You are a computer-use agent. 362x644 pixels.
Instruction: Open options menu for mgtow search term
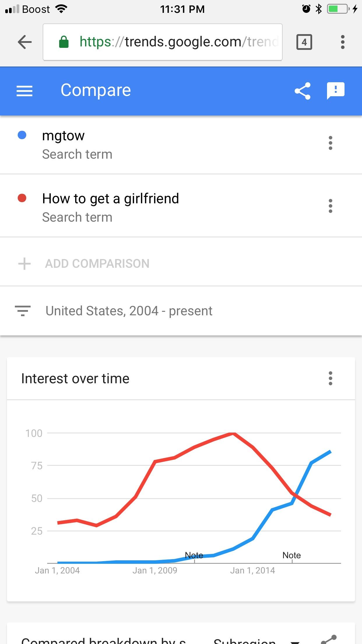(x=330, y=143)
